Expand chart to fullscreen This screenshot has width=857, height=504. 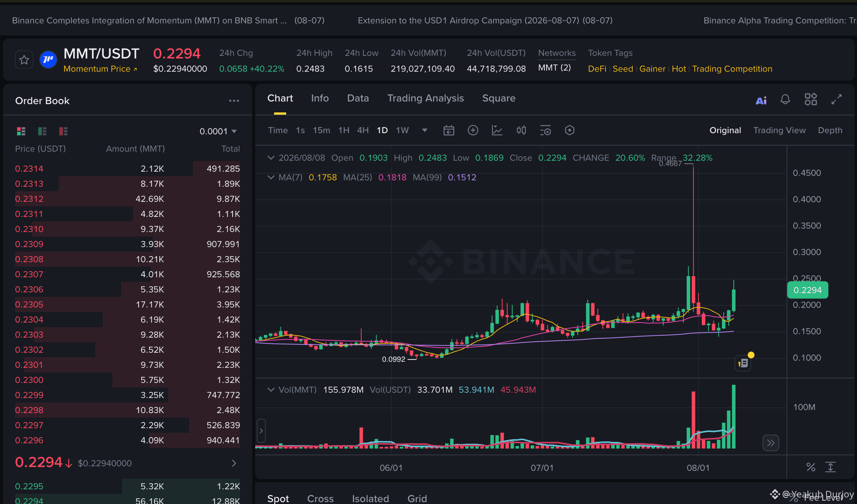coord(837,100)
